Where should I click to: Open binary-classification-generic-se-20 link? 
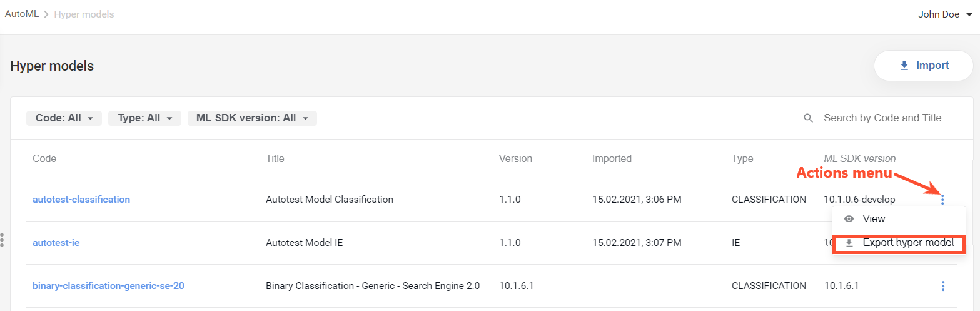pos(108,286)
